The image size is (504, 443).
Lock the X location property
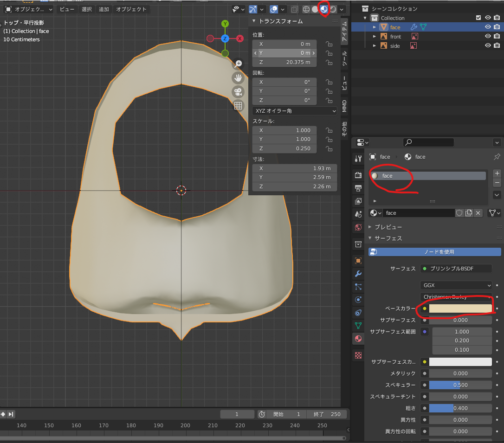[329, 44]
